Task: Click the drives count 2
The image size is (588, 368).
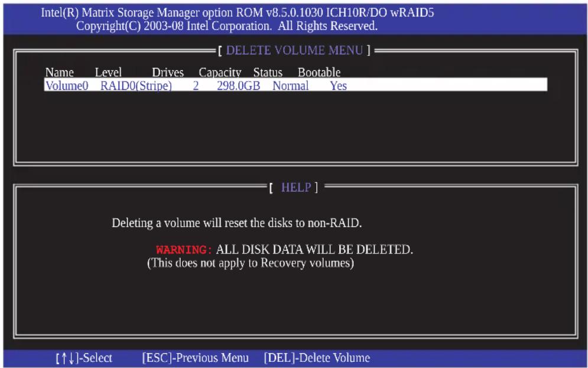Action: [196, 86]
